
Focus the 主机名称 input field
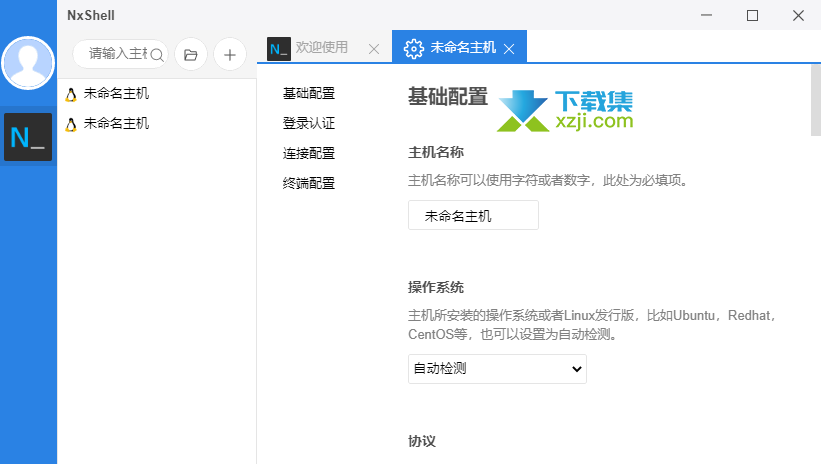coord(473,215)
